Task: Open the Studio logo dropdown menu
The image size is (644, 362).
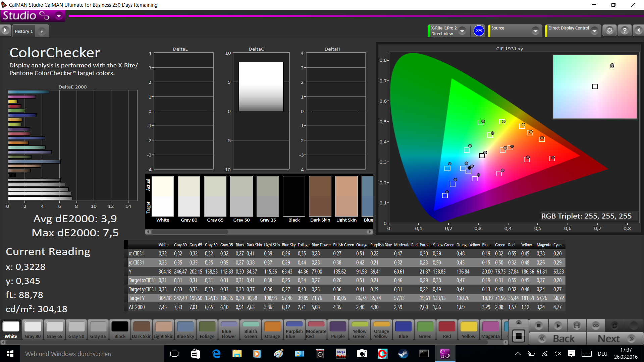Action: [59, 16]
